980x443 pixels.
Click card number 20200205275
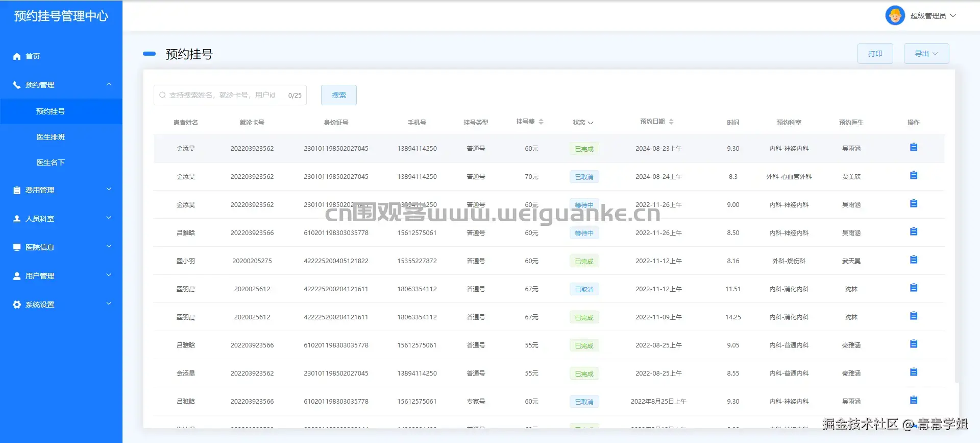pos(252,261)
